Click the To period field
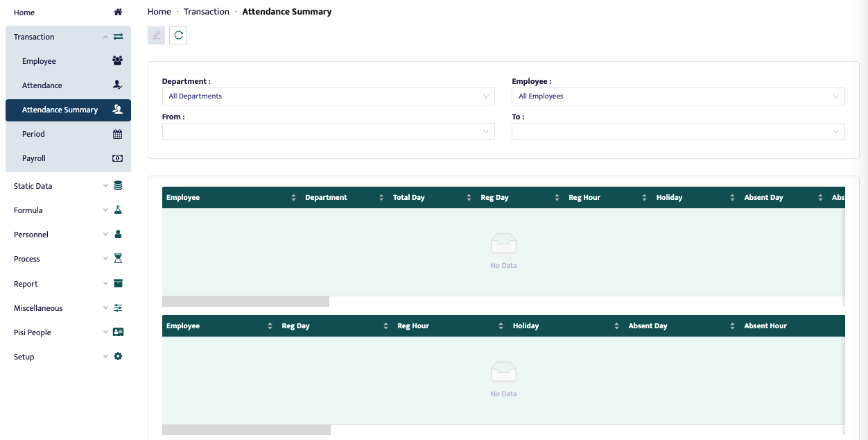The width and height of the screenshot is (868, 440). [677, 132]
